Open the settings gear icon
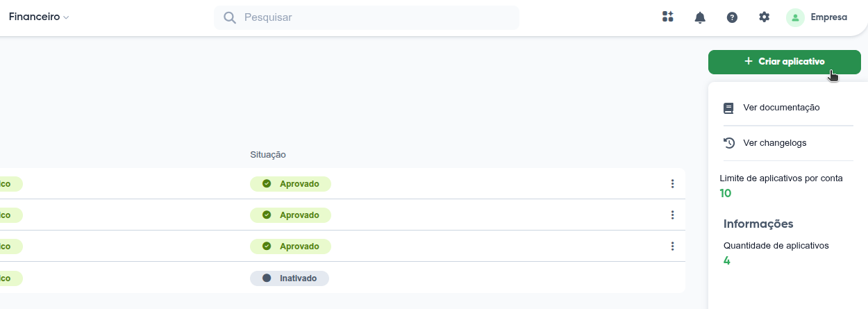 tap(764, 17)
